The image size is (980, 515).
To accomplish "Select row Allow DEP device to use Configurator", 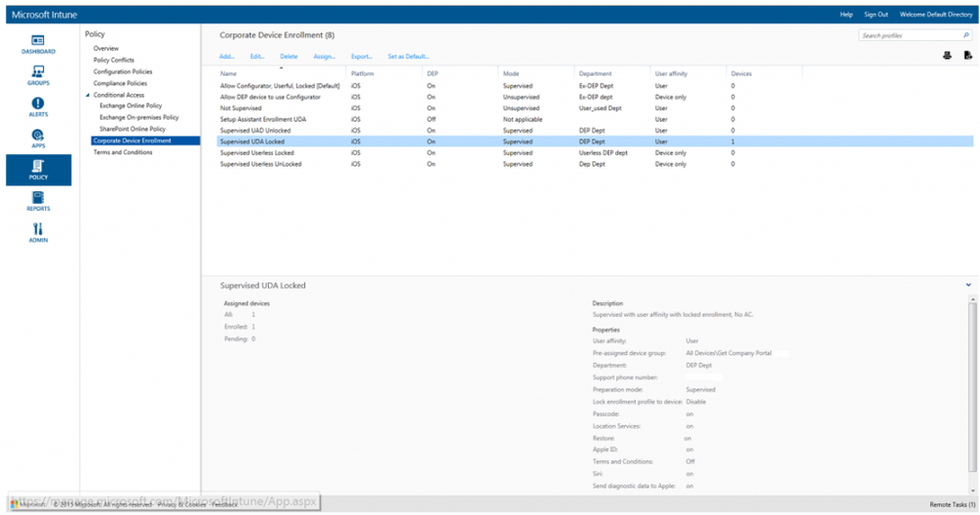I will (594, 97).
